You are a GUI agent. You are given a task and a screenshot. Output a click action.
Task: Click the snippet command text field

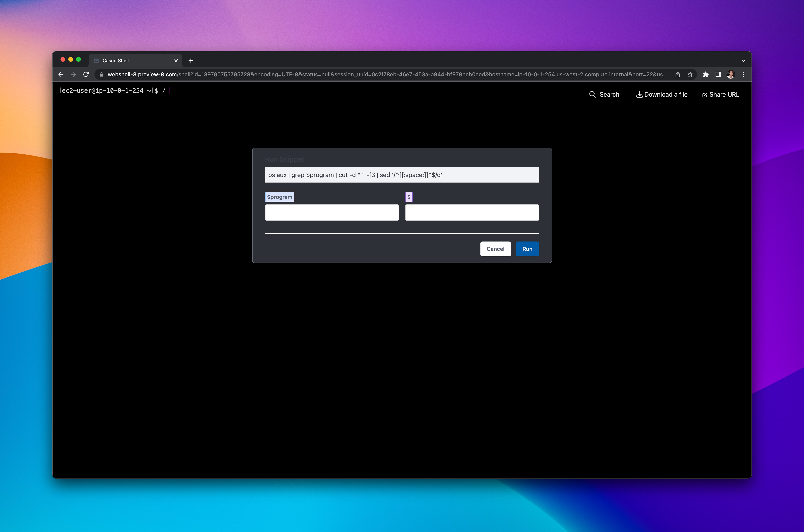(402, 175)
